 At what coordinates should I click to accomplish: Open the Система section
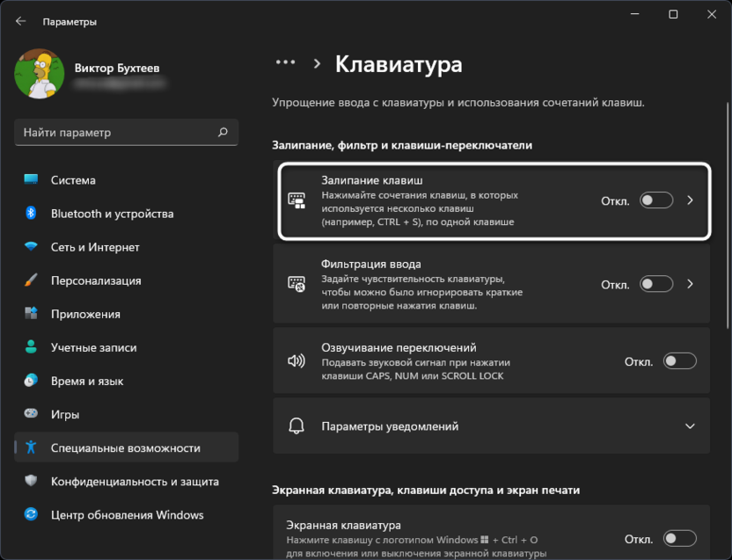(x=127, y=180)
